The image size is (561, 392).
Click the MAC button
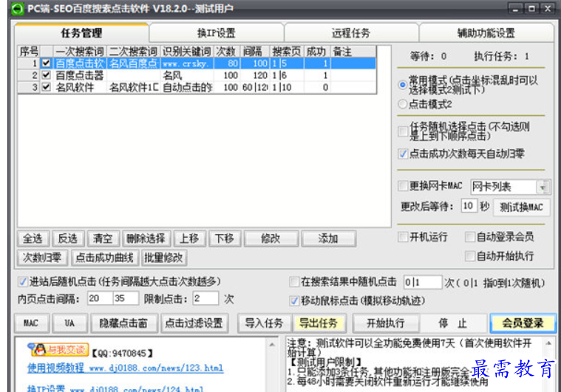click(32, 323)
